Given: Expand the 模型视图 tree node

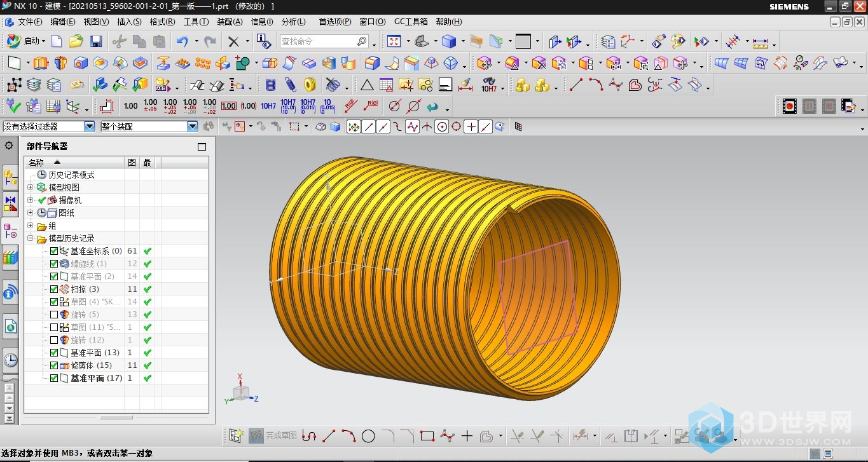Looking at the screenshot, I should click(x=30, y=187).
